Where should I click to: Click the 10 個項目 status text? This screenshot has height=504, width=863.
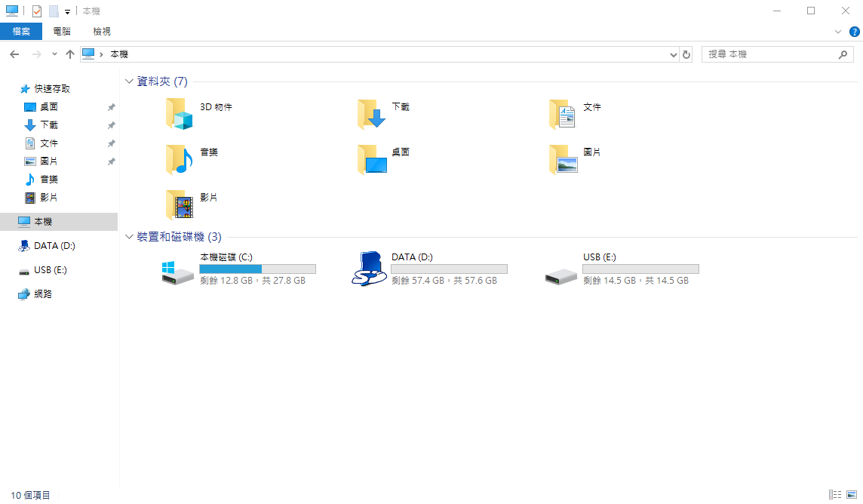[31, 495]
